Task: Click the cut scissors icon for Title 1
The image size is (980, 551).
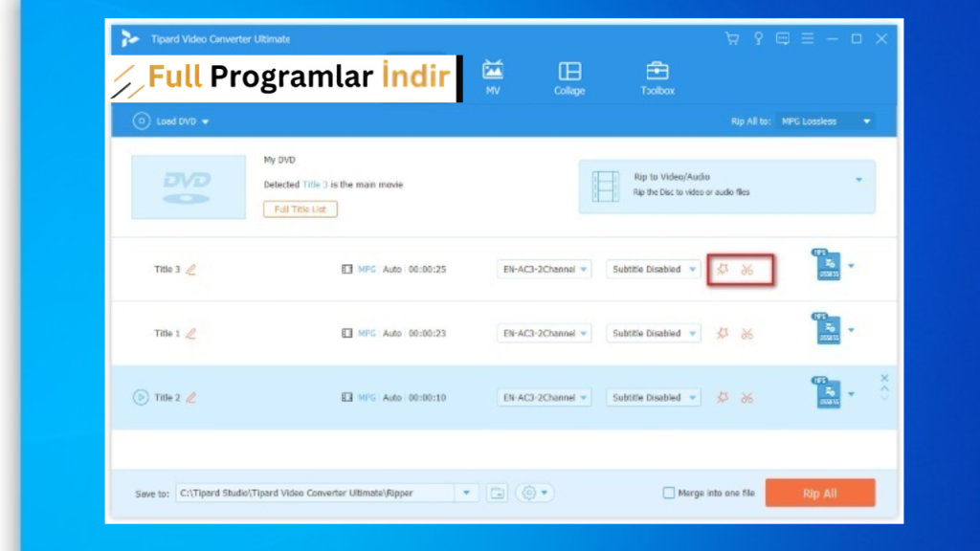Action: (746, 334)
